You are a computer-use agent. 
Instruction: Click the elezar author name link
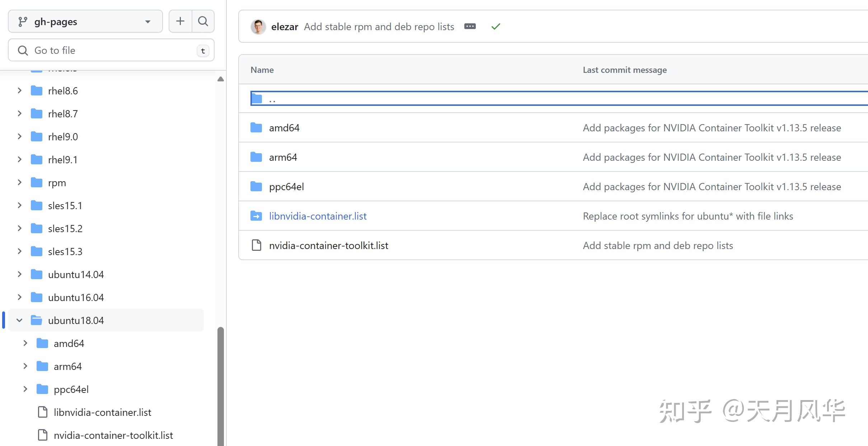coord(285,27)
